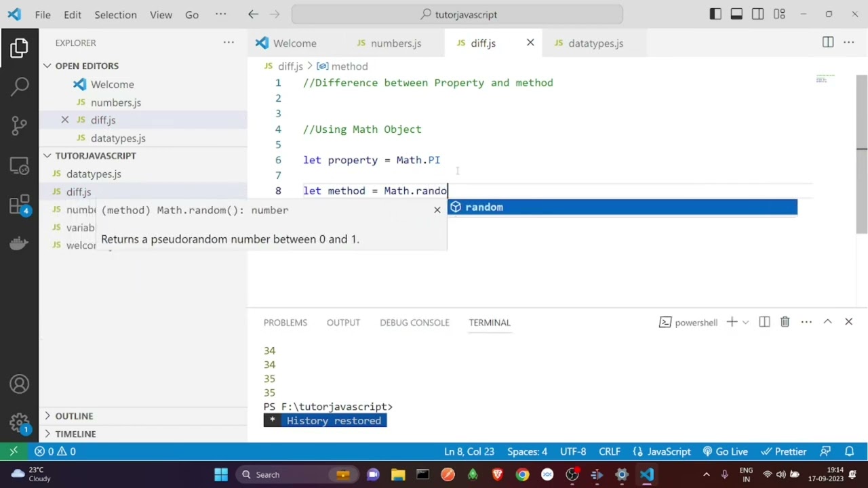Switch to the Debug Console tab
This screenshot has width=868, height=488.
tap(414, 322)
